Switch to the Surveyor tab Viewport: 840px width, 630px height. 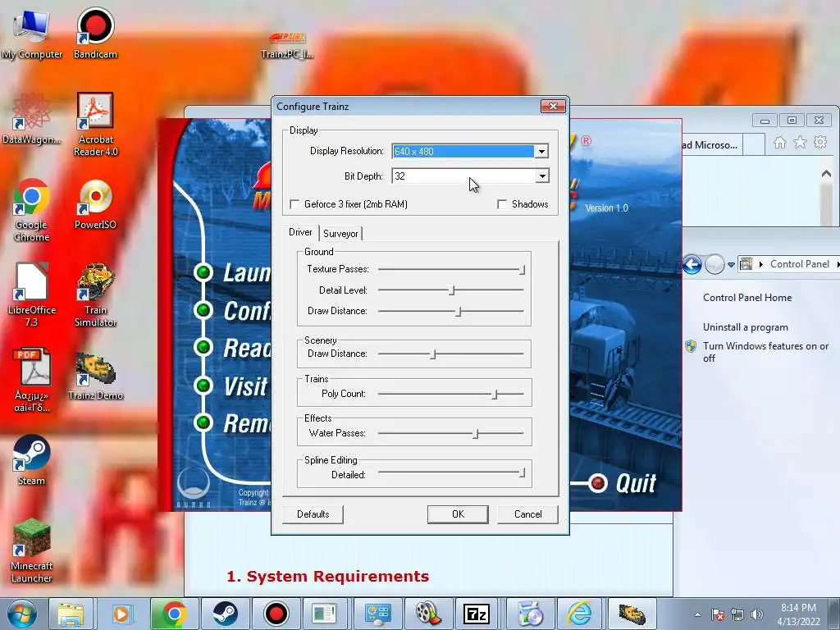point(340,234)
